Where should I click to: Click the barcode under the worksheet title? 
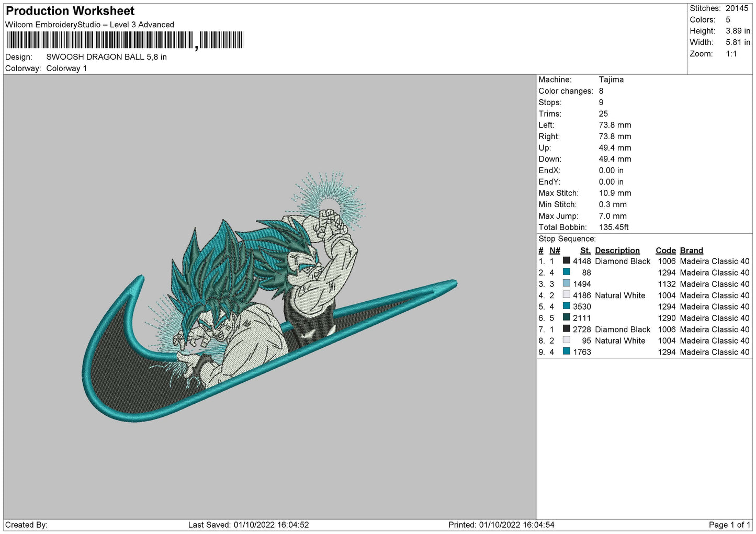(126, 40)
